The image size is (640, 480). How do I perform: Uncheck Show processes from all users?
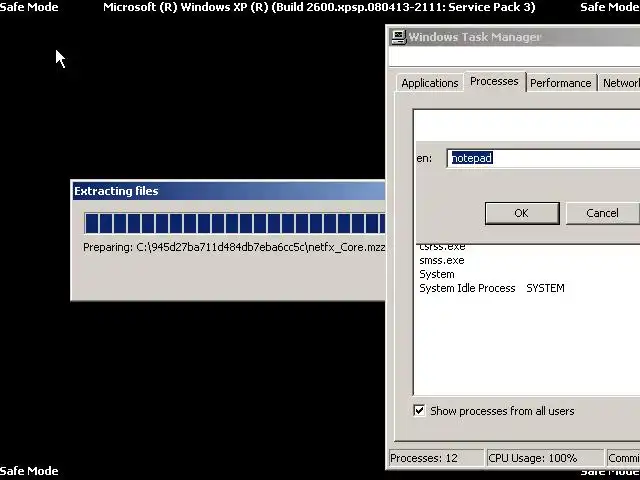(419, 410)
